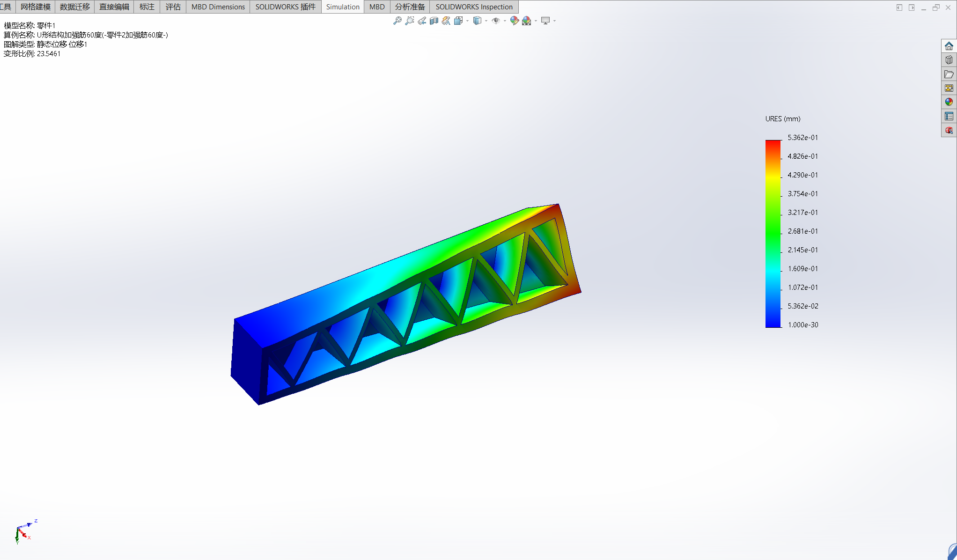Image resolution: width=957 pixels, height=560 pixels.
Task: Open the View Settings monitor dropdown
Action: tap(554, 21)
